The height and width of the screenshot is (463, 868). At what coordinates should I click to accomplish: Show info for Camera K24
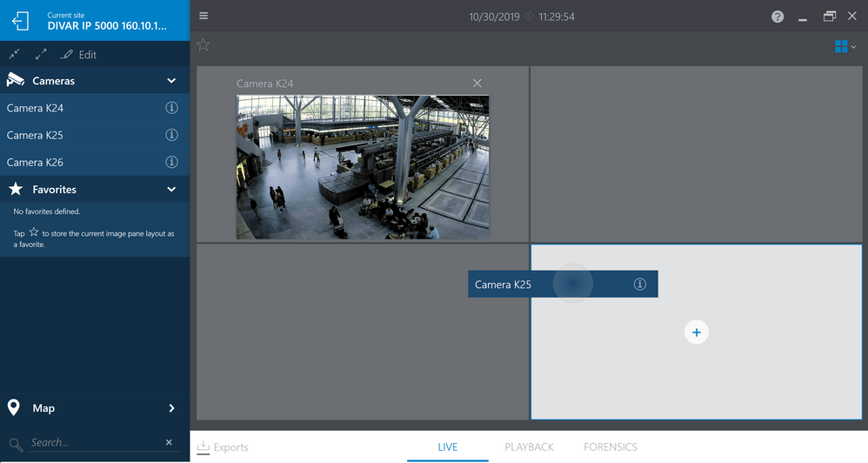coord(171,108)
